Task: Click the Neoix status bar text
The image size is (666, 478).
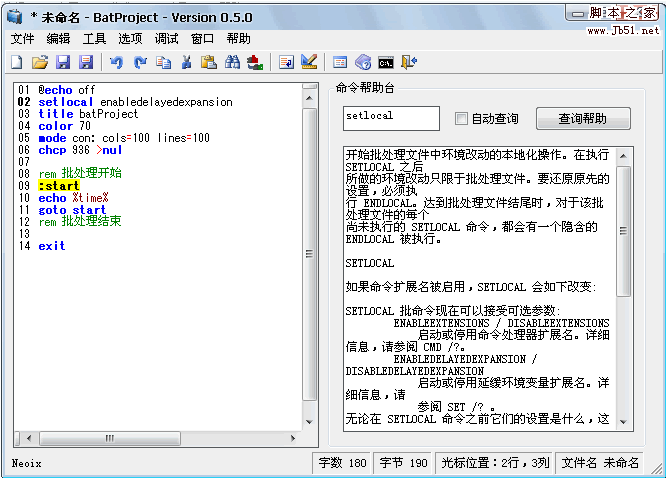Action: 26,463
